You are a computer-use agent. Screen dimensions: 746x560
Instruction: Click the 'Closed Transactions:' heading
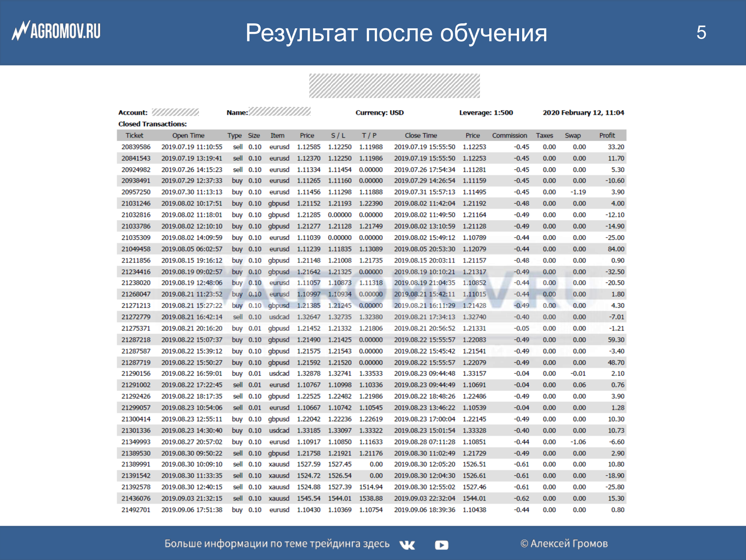[x=152, y=124]
